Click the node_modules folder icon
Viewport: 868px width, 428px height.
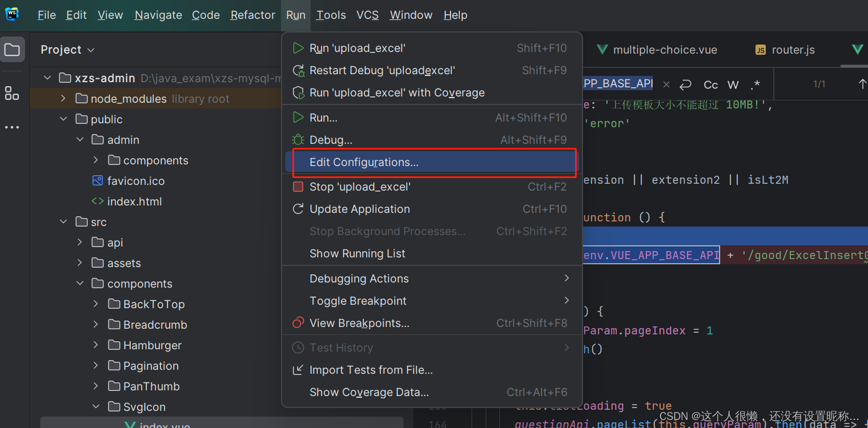point(82,99)
